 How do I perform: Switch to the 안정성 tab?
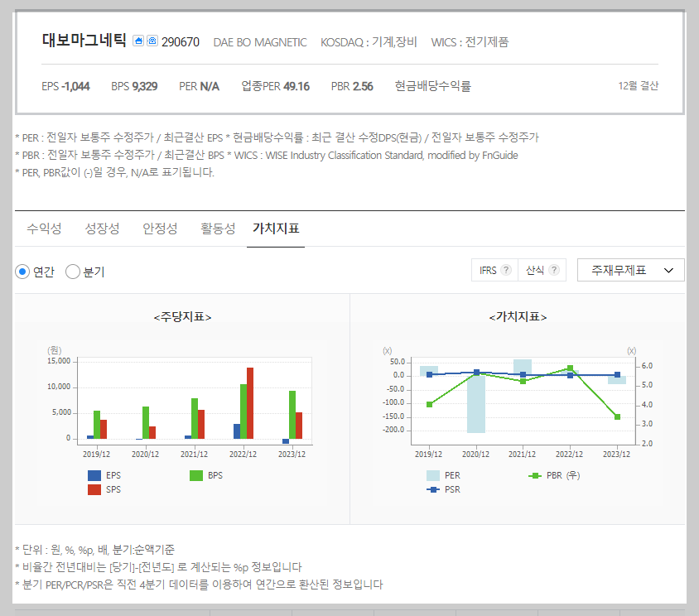tap(160, 229)
